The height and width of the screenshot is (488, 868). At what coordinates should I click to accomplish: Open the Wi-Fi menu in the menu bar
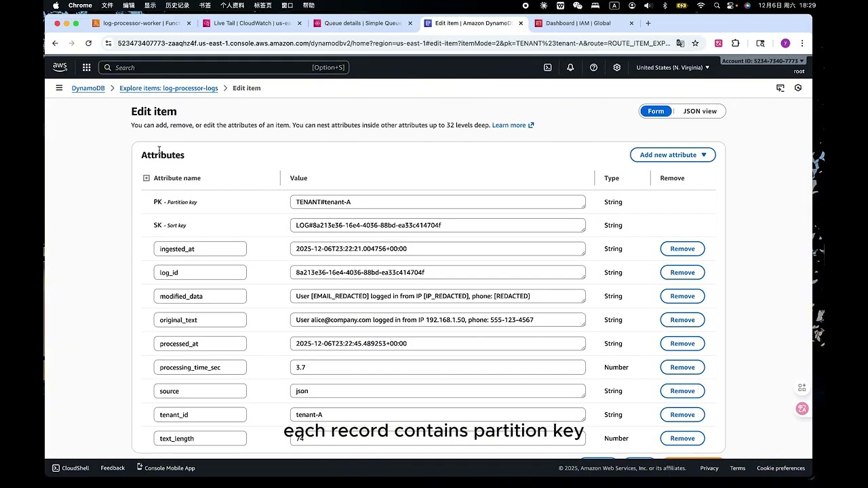701,5
